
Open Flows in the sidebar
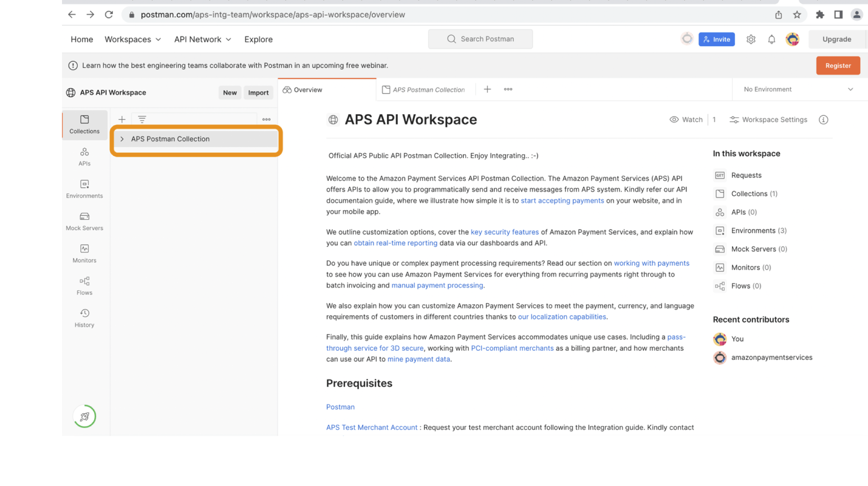[84, 285]
